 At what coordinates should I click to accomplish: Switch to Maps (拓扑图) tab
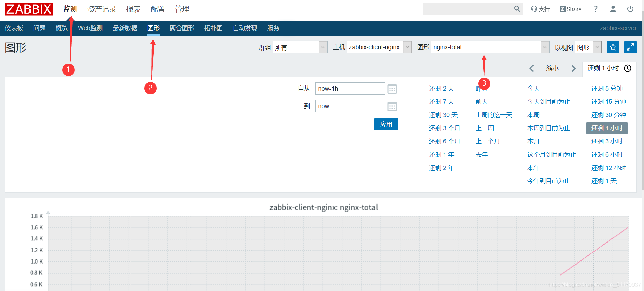(214, 28)
